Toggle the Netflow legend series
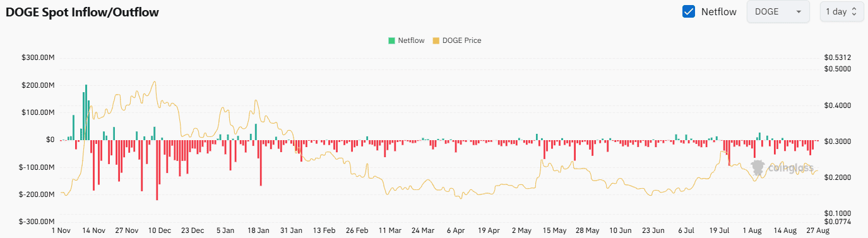Viewport: 868px width, 238px height. (x=406, y=40)
